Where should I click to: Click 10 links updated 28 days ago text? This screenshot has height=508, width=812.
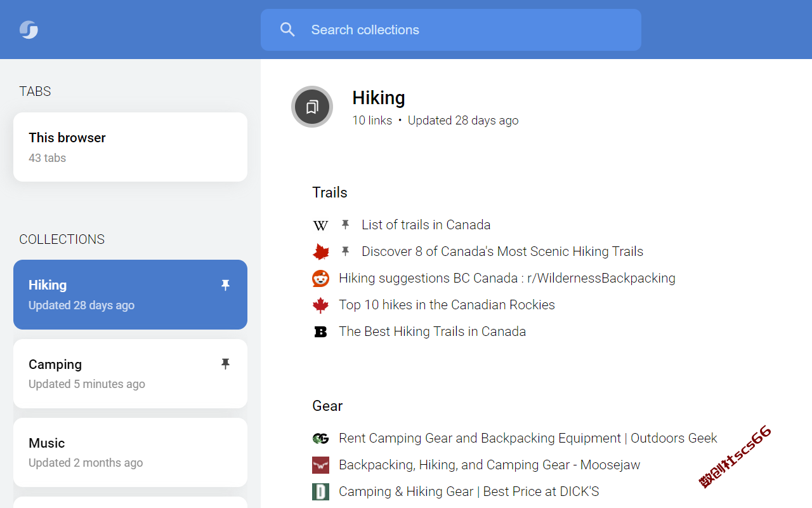coord(435,121)
